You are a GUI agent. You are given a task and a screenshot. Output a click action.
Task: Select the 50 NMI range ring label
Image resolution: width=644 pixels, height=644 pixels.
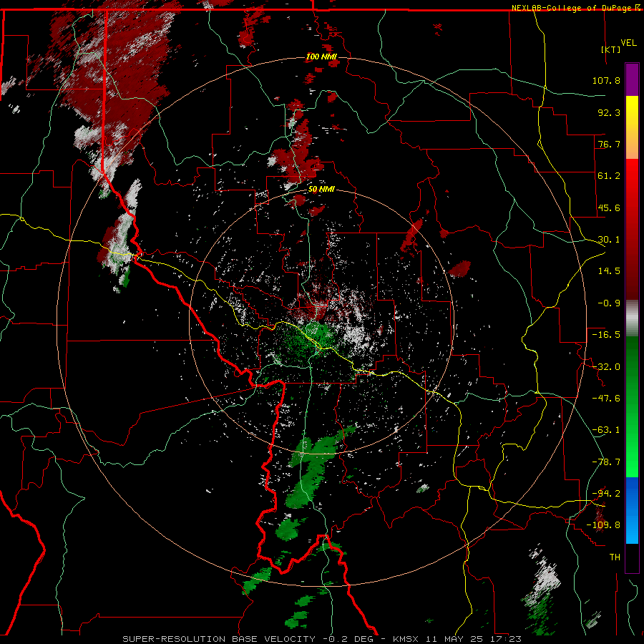[321, 190]
